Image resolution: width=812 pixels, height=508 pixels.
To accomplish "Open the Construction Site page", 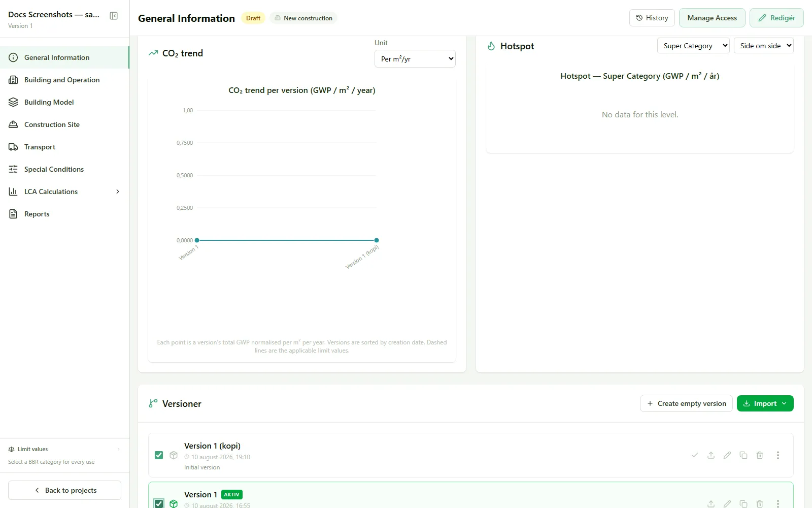I will 64,124.
